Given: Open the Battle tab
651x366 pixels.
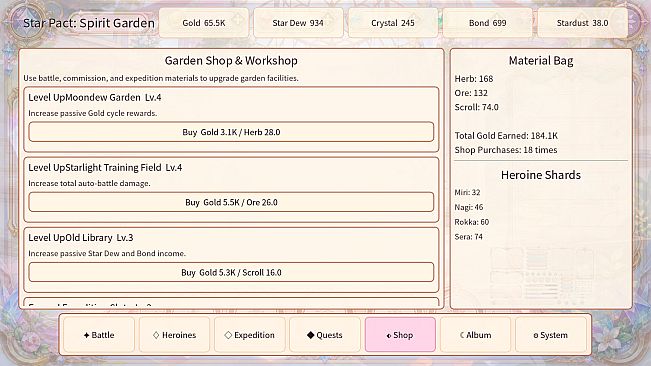Looking at the screenshot, I should [x=99, y=335].
